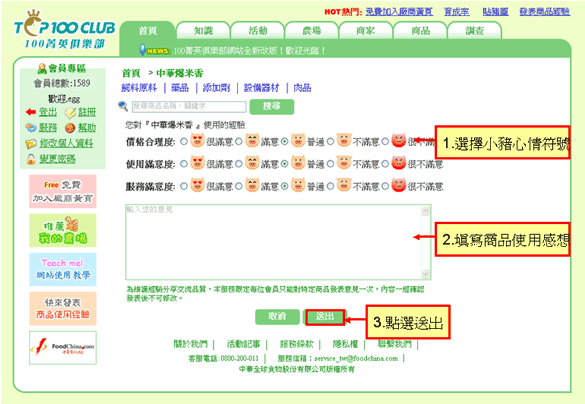585x404 pixels.
Task: Click the magnifier icon beside search box
Action: (x=123, y=106)
